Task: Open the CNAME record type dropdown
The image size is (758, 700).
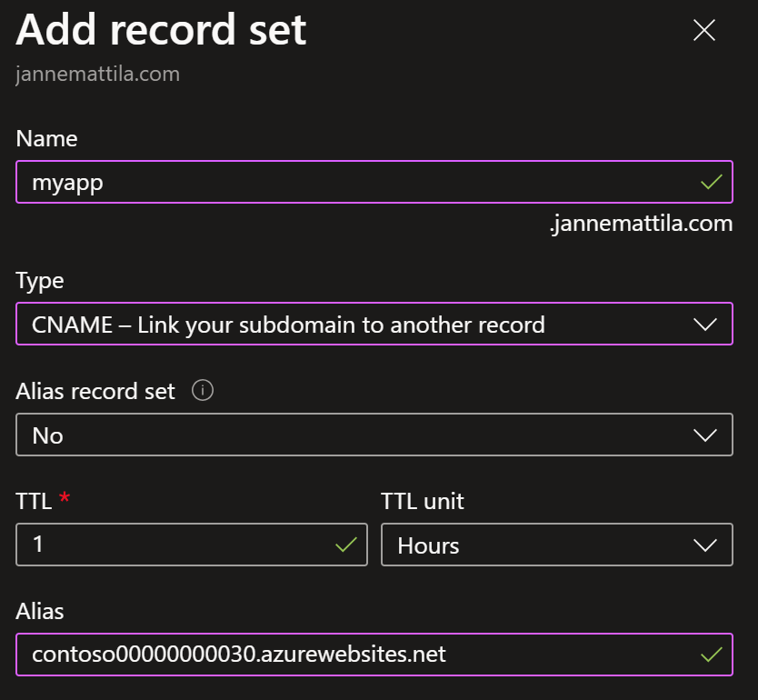Action: point(374,324)
